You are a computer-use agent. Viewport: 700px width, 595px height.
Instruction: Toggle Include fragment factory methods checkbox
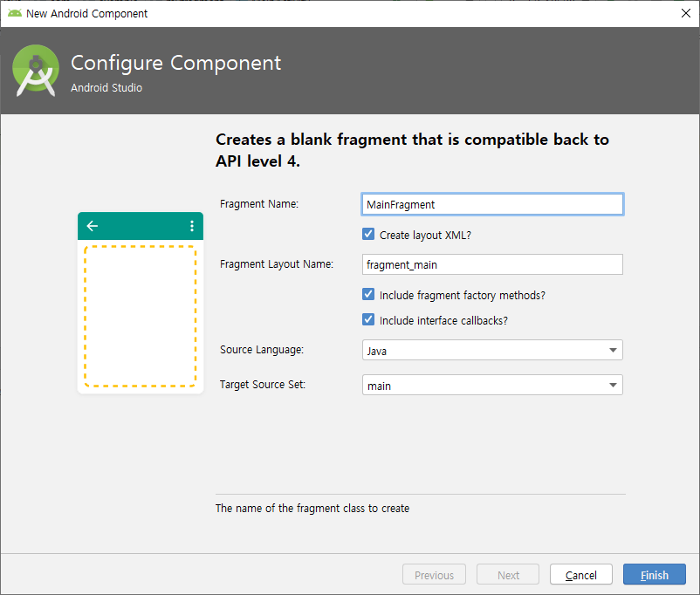pyautogui.click(x=368, y=294)
